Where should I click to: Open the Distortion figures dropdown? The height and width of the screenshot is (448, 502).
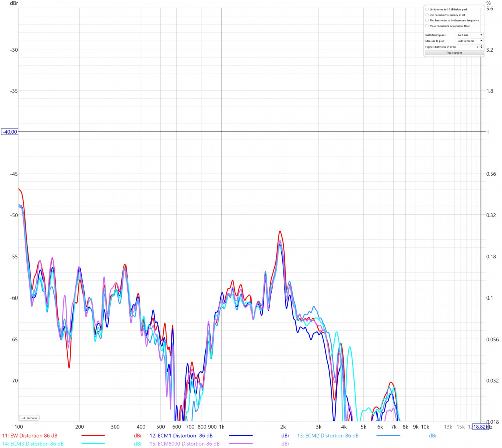470,35
